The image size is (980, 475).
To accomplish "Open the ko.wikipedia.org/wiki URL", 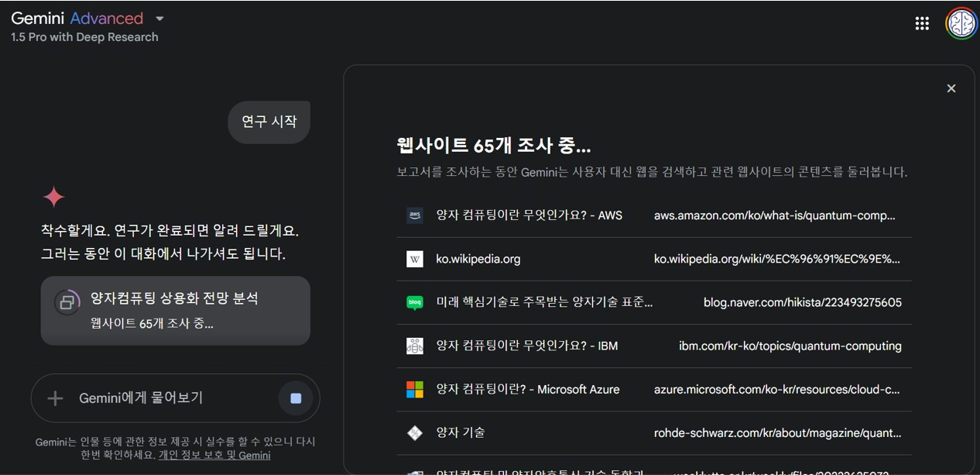I will (x=777, y=259).
